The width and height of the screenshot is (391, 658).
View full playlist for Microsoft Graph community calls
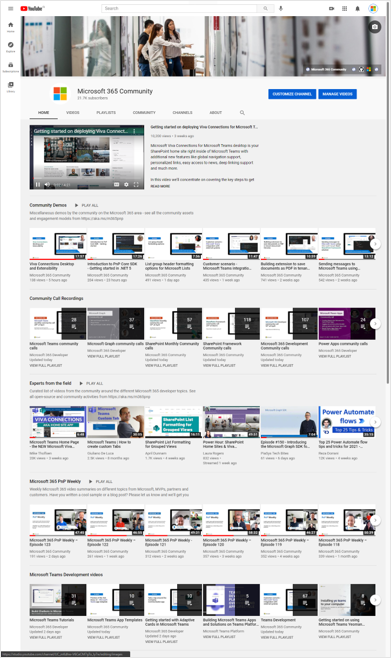click(x=104, y=356)
